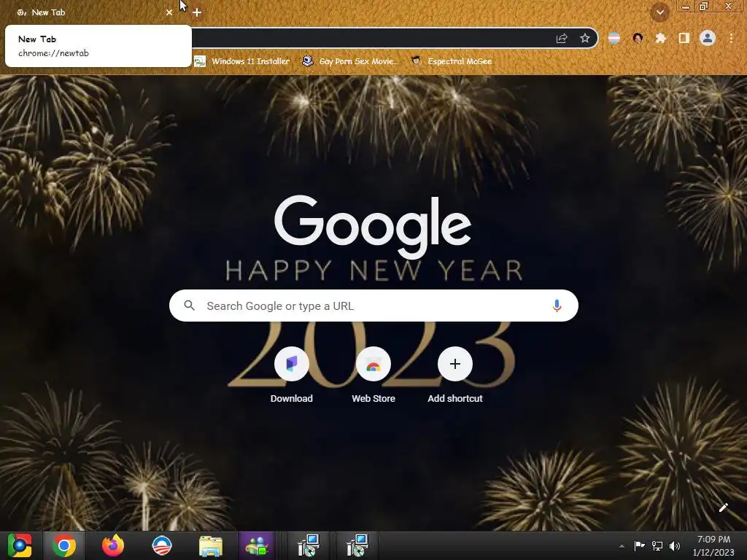Open a new tab with plus button
The width and height of the screenshot is (747, 560).
[x=197, y=12]
